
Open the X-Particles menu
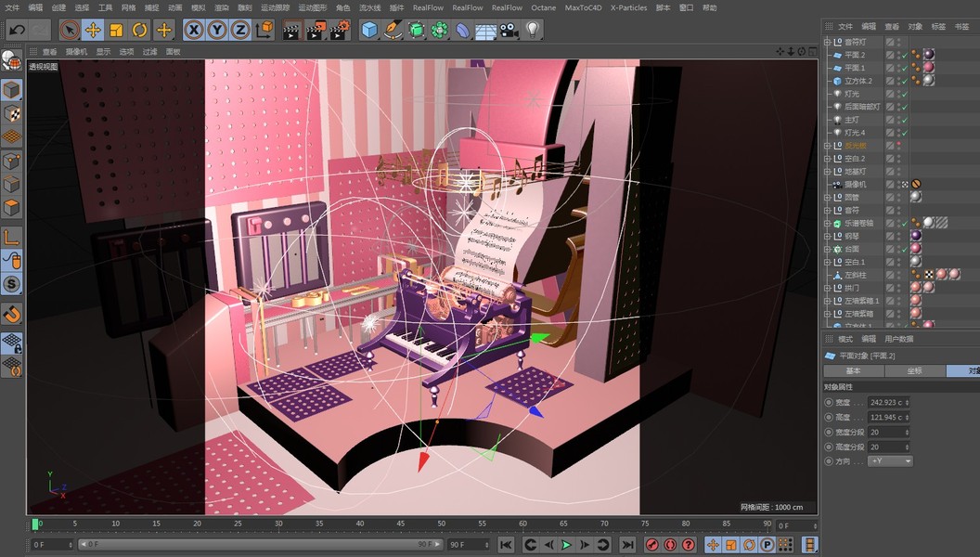pyautogui.click(x=629, y=7)
